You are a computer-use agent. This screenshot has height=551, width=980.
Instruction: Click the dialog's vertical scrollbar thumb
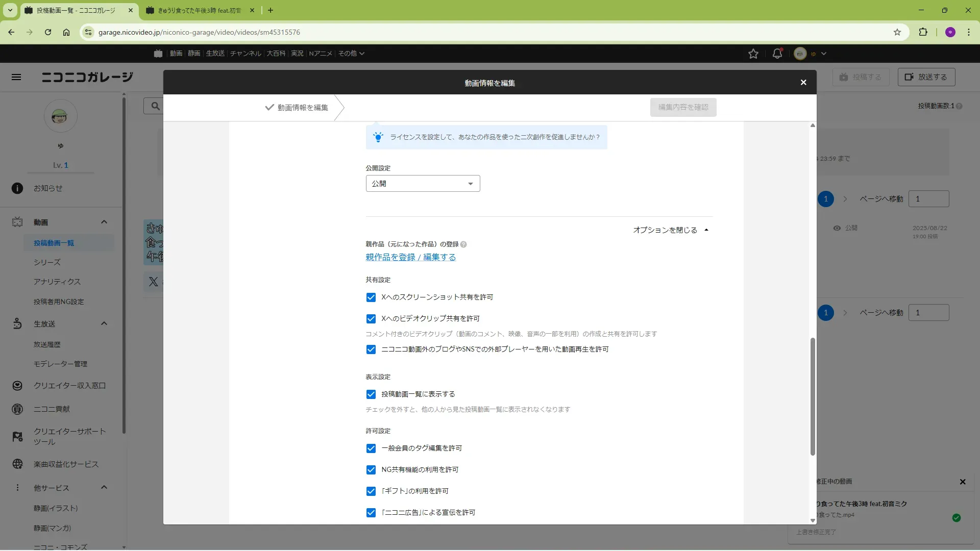point(813,396)
